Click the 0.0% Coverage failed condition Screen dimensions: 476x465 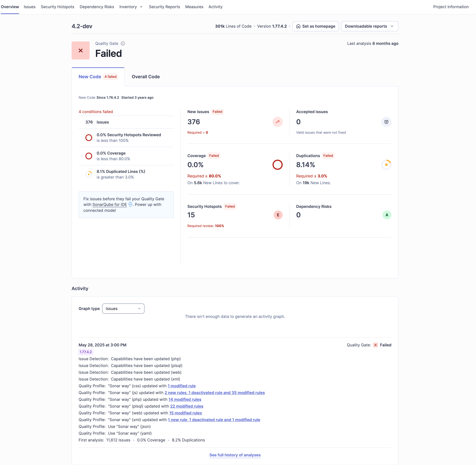(111, 156)
